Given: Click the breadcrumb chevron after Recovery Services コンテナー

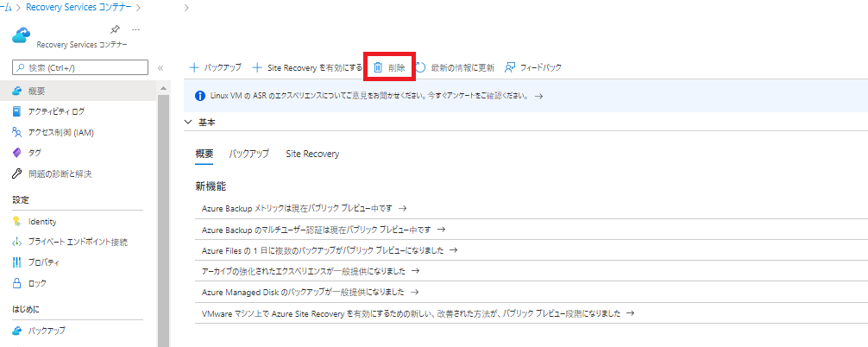Looking at the screenshot, I should pos(138,8).
